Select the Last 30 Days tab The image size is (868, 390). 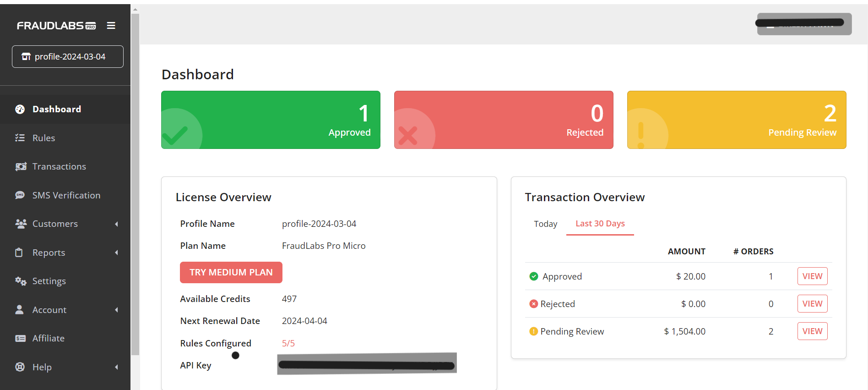600,224
